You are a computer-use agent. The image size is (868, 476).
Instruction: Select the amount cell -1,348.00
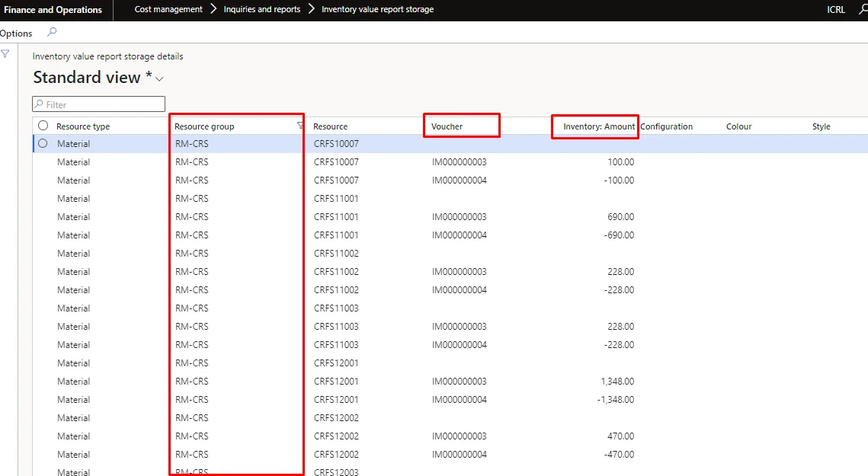[x=616, y=400]
